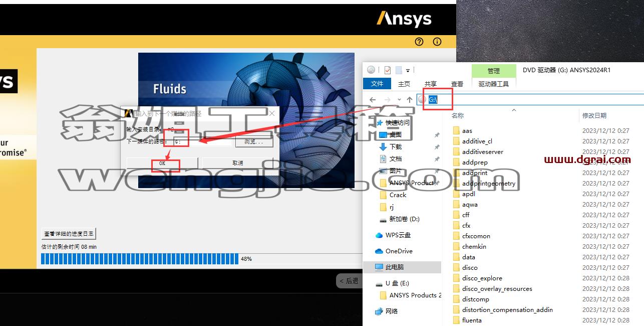Go up one folder level arrow
This screenshot has width=644, height=326.
pyautogui.click(x=410, y=100)
